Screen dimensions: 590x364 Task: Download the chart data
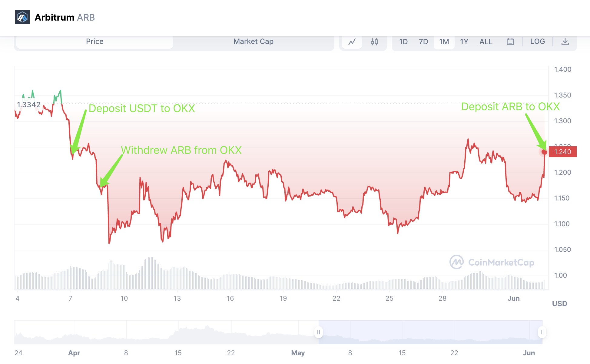(565, 42)
